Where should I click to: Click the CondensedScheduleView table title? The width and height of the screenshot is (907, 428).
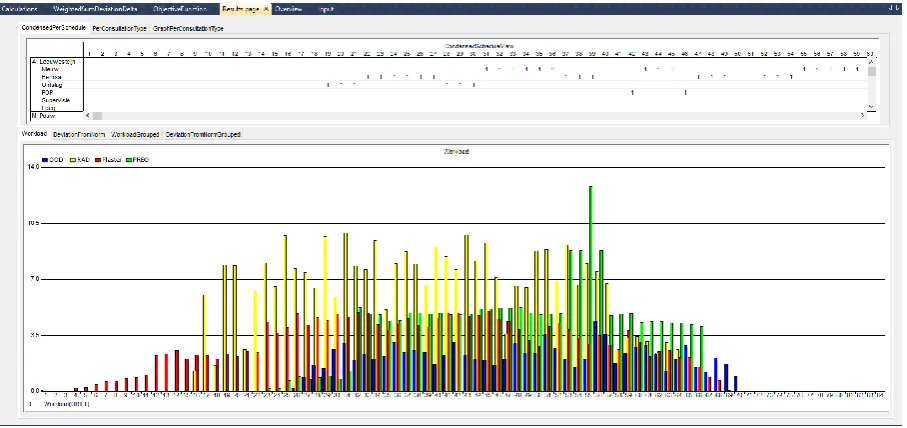480,46
